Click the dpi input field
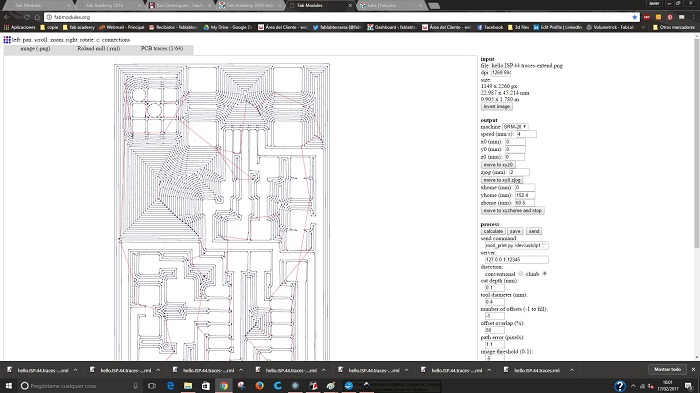The image size is (700, 393). pyautogui.click(x=501, y=72)
